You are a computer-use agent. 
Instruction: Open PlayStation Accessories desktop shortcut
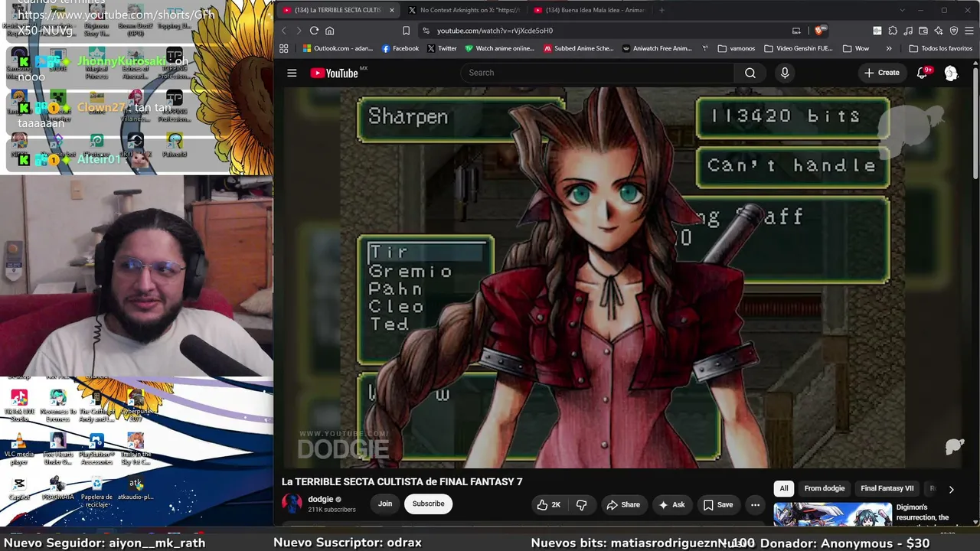click(x=96, y=449)
